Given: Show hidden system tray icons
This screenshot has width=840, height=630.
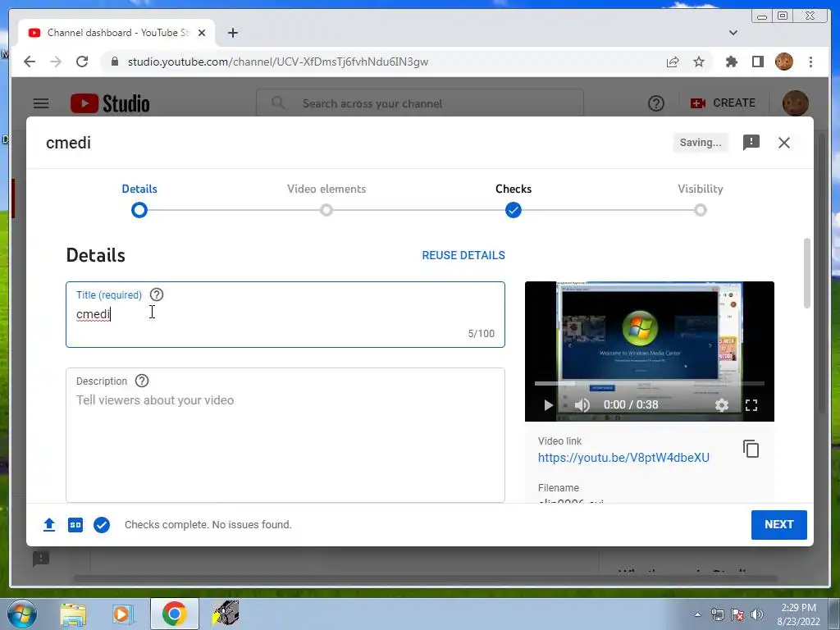Looking at the screenshot, I should [x=697, y=614].
